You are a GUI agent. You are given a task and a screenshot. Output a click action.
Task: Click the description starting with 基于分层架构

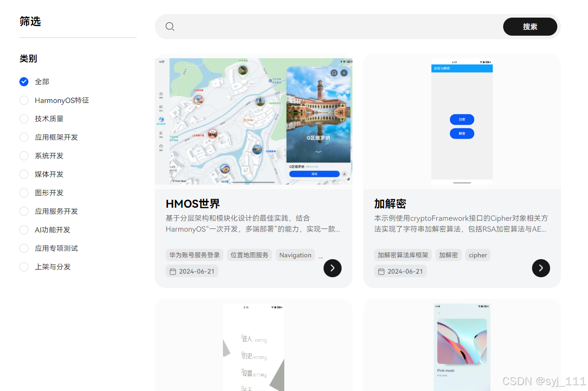253,223
